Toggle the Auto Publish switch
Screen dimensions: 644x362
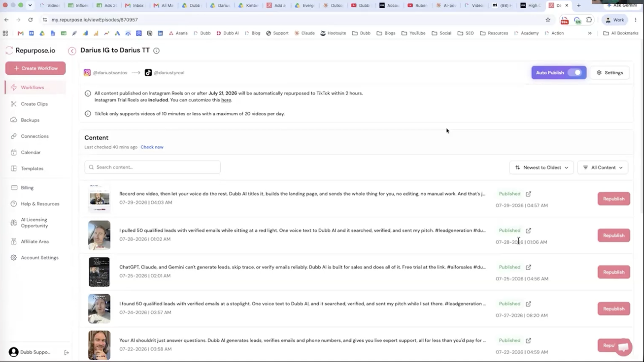pos(575,72)
